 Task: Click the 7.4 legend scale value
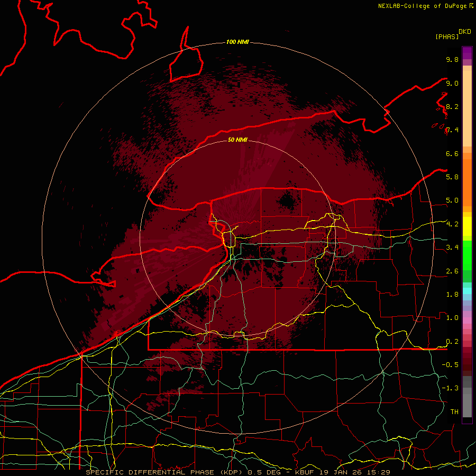[x=452, y=130]
